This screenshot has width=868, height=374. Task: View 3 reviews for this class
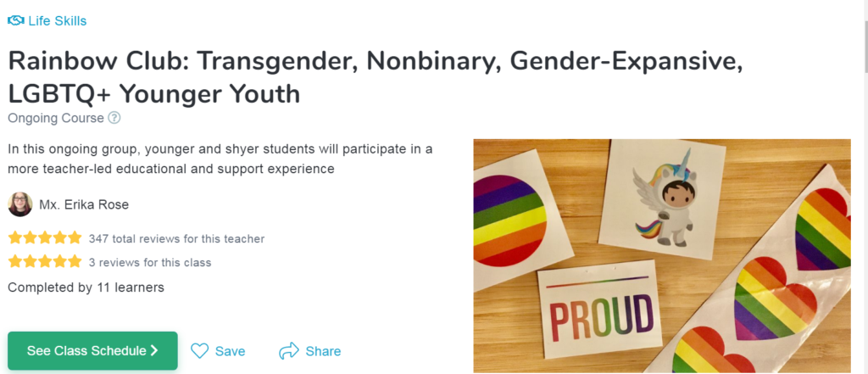(150, 263)
